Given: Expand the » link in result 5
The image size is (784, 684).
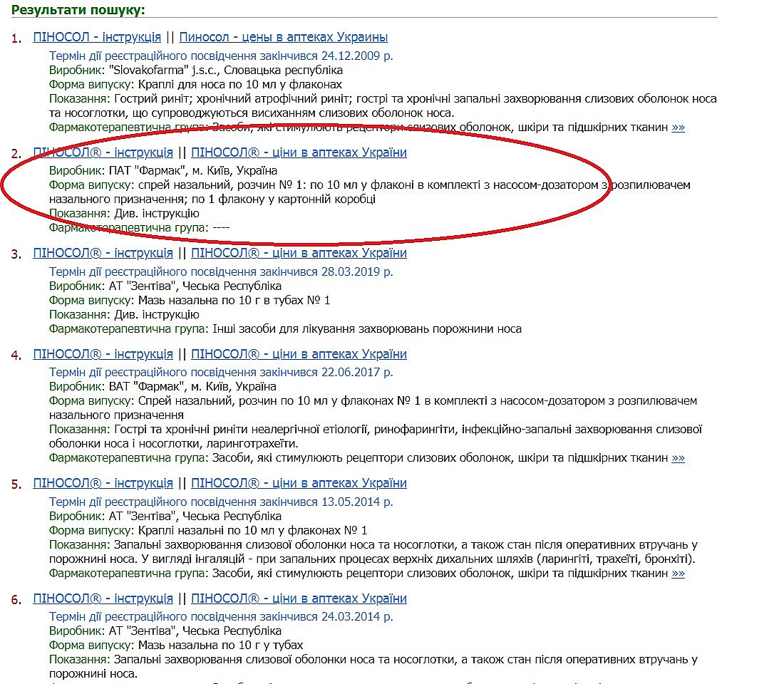Looking at the screenshot, I should pyautogui.click(x=678, y=574).
